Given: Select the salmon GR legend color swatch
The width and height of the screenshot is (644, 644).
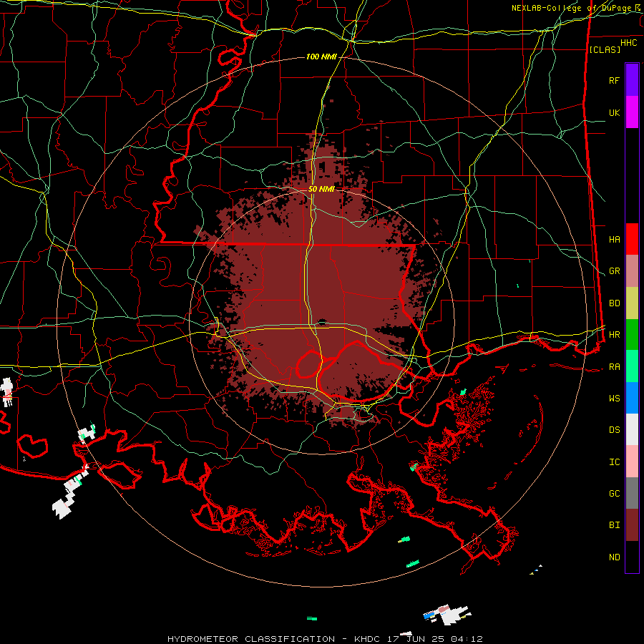Looking at the screenshot, I should (x=632, y=271).
